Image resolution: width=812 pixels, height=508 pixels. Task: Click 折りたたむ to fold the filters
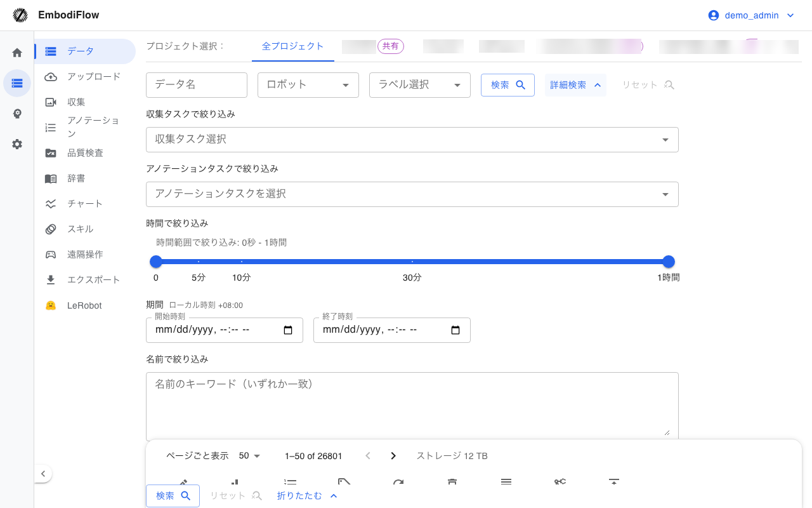pyautogui.click(x=308, y=496)
